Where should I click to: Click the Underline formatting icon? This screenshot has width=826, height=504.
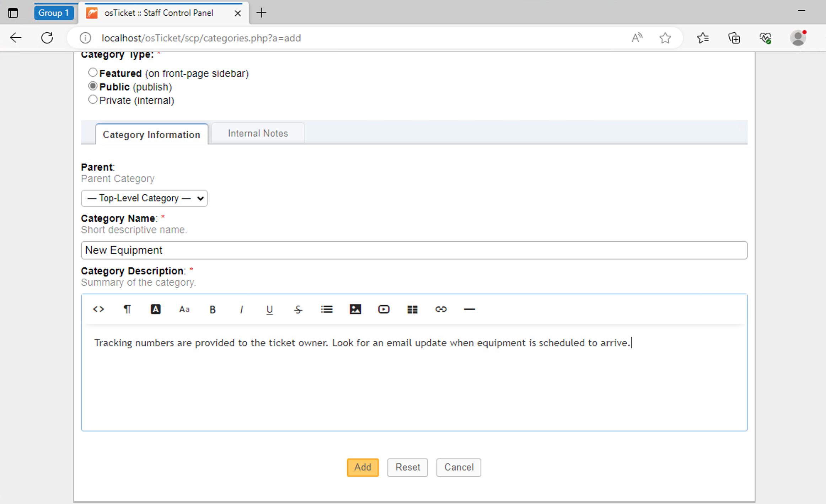[269, 310]
